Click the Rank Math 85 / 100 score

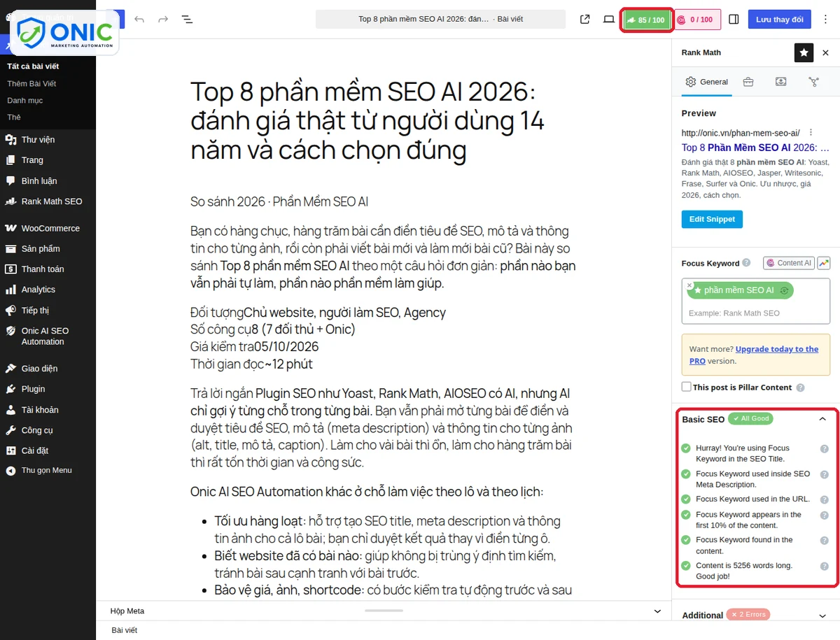click(647, 20)
